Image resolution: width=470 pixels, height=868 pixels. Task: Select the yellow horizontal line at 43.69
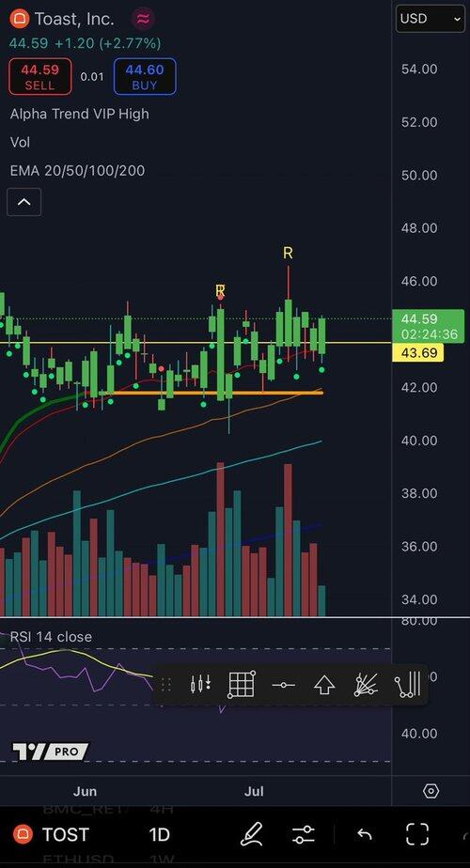pos(196,343)
